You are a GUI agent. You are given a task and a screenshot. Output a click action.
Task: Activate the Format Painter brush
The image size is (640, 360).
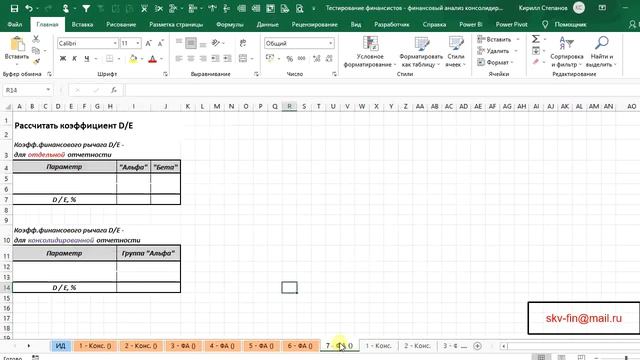[36, 61]
